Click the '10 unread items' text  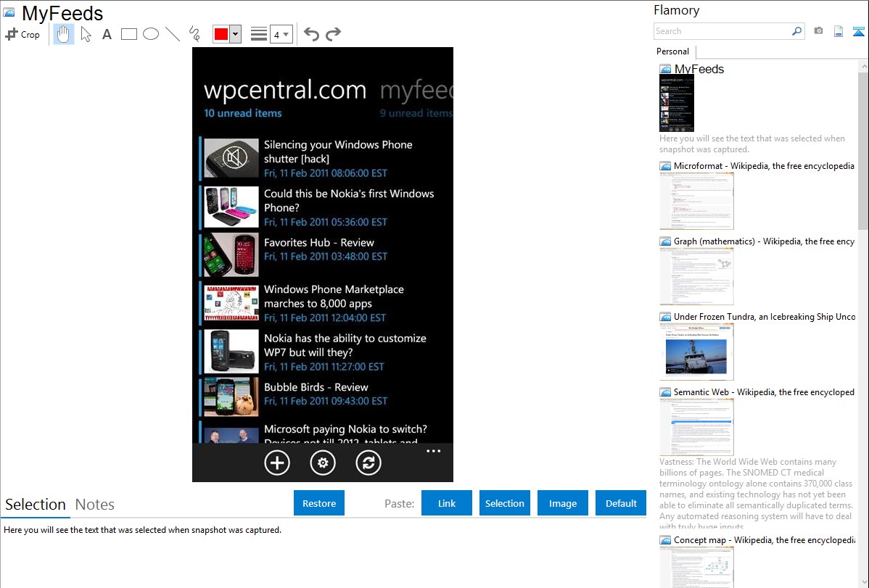pyautogui.click(x=243, y=113)
